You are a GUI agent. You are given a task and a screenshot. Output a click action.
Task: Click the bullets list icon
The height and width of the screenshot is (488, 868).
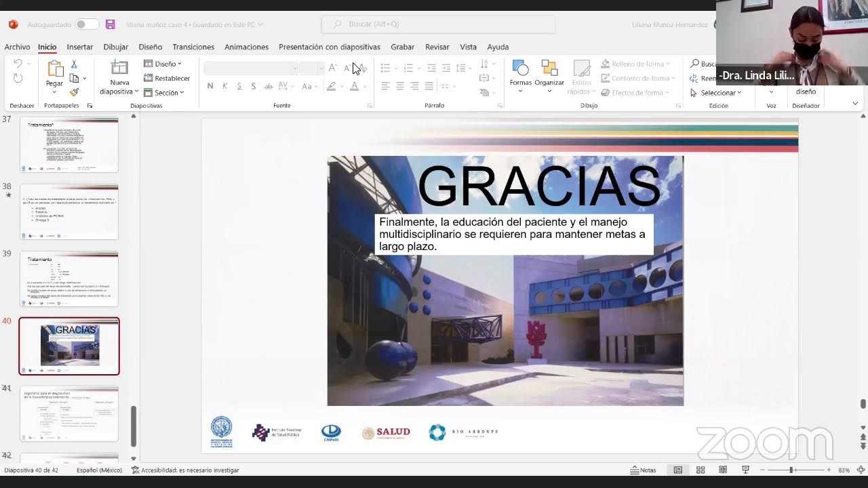point(385,68)
